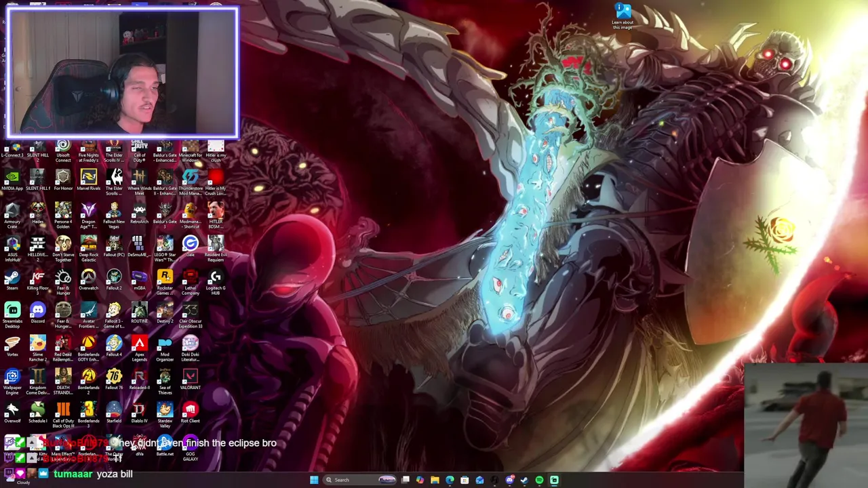The image size is (868, 488).
Task: Open Overwatch desktop icon
Action: pyautogui.click(x=88, y=280)
